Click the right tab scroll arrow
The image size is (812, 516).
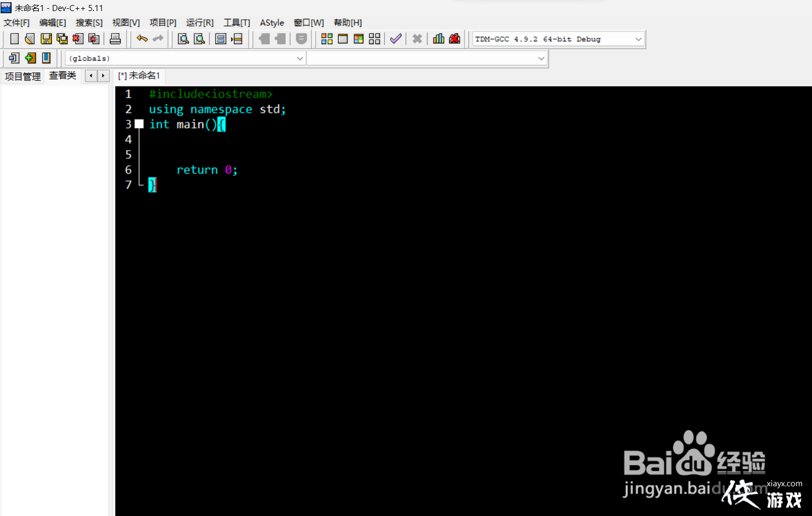pyautogui.click(x=103, y=76)
